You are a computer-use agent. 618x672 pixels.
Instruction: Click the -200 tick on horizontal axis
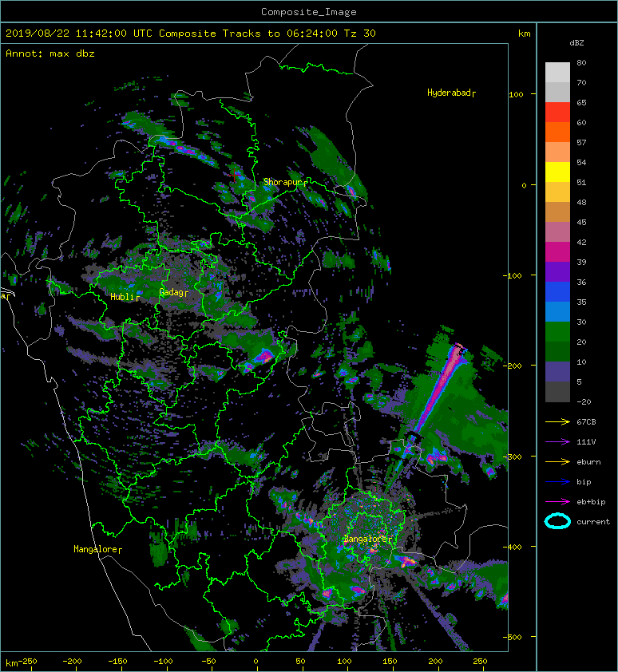[x=72, y=662]
